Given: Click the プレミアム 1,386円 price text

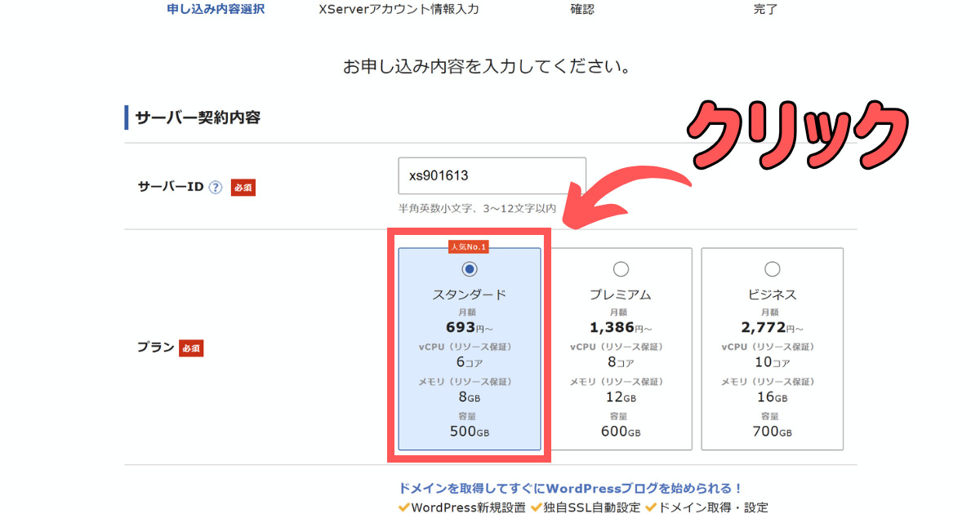Looking at the screenshot, I should [x=619, y=328].
